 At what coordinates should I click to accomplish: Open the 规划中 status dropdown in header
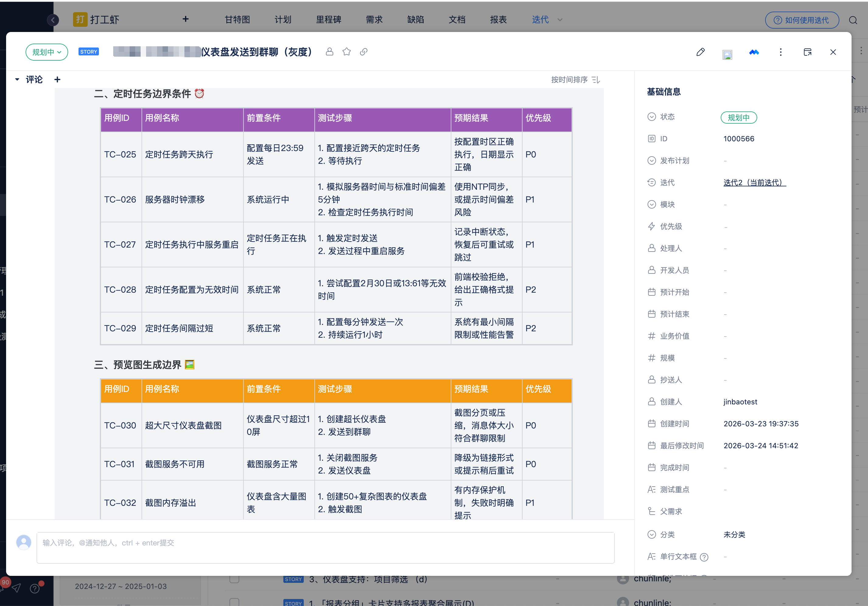[47, 52]
